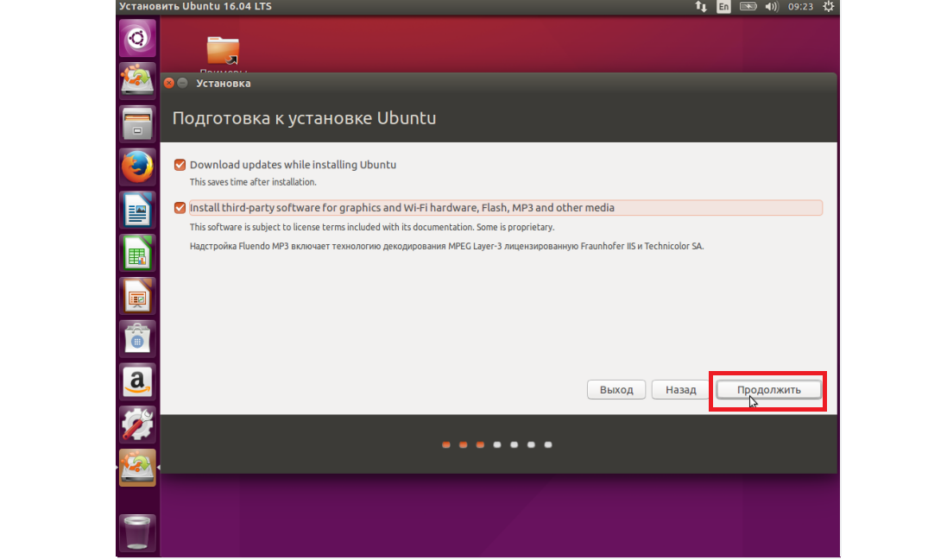Screen dimensions: 947x560
Task: Click the Download updates while installing Ubuntu label
Action: pos(293,165)
